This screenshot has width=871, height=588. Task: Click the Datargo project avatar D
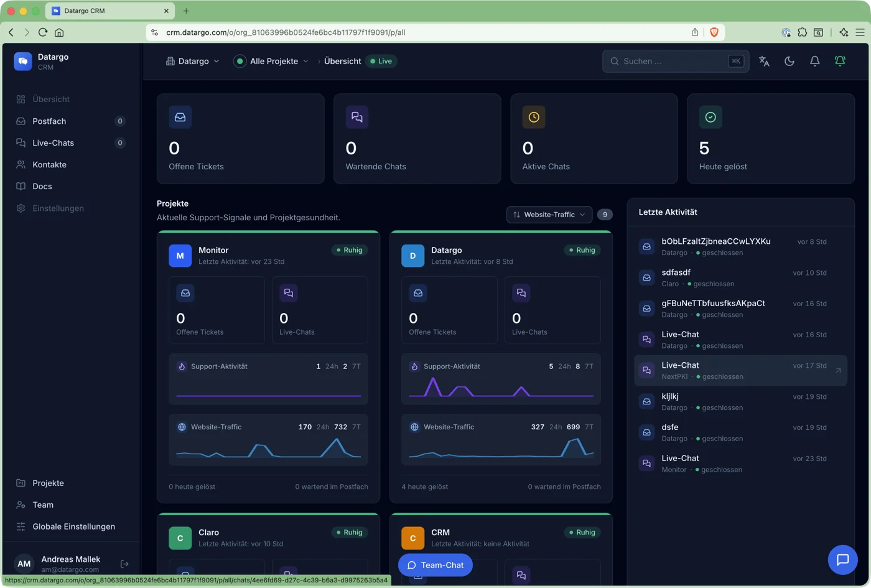(412, 255)
